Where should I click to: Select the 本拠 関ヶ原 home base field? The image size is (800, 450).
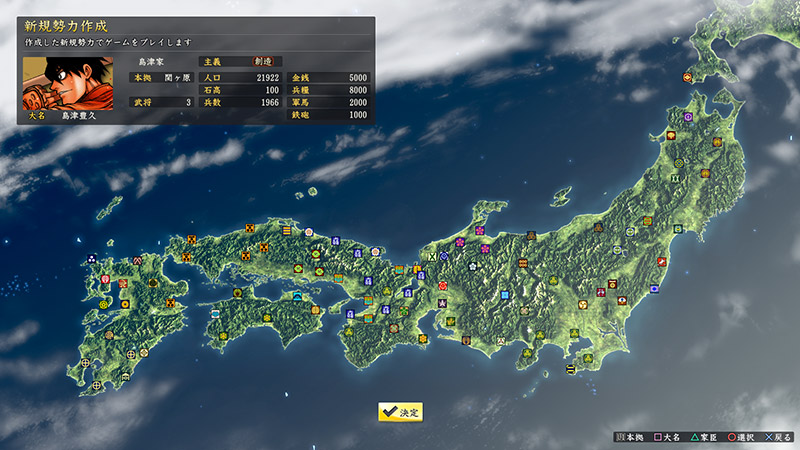pyautogui.click(x=161, y=77)
